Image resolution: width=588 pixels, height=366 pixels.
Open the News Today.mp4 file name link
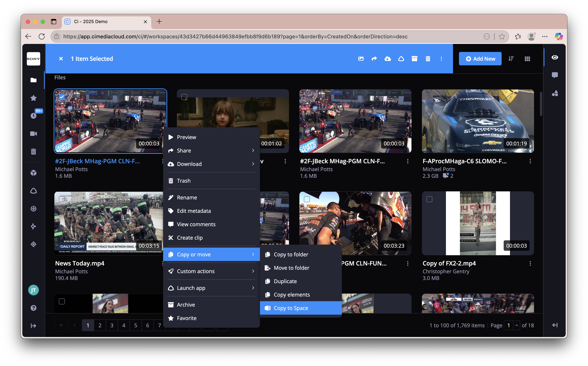tap(80, 263)
